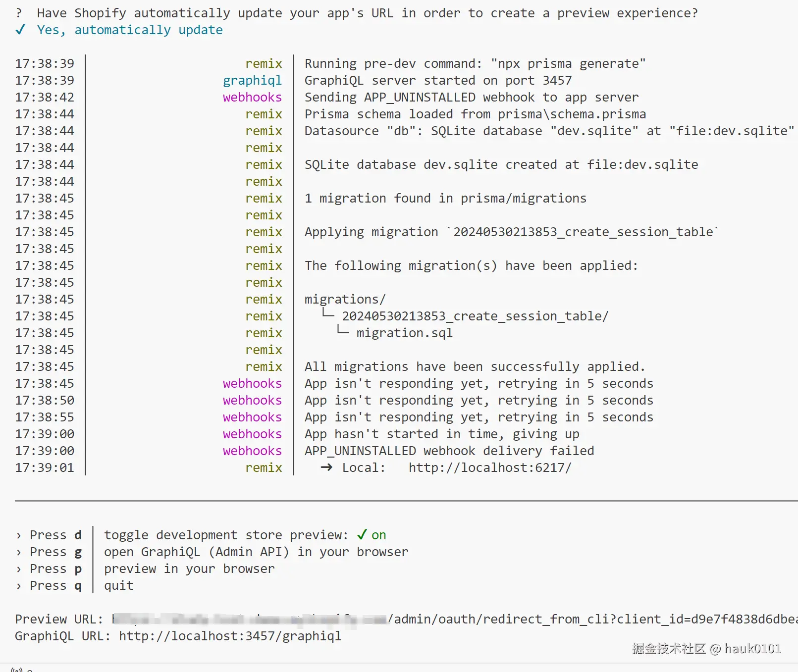Open the GraphiQL URL localhost:3457/graphiql

[x=230, y=636]
